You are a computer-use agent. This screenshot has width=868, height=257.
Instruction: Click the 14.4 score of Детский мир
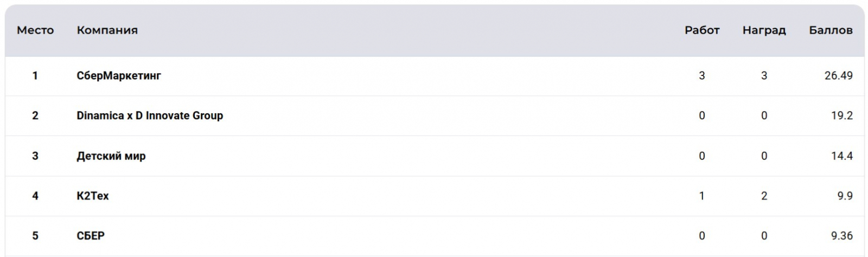pyautogui.click(x=841, y=156)
